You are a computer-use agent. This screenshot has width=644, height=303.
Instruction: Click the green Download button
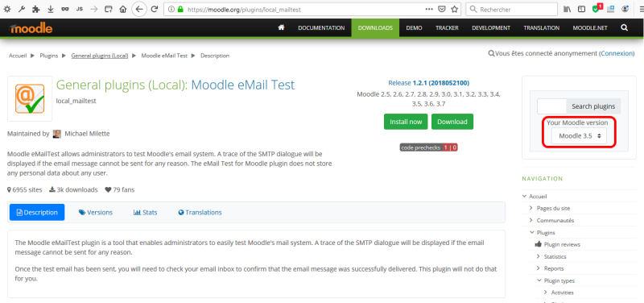452,122
